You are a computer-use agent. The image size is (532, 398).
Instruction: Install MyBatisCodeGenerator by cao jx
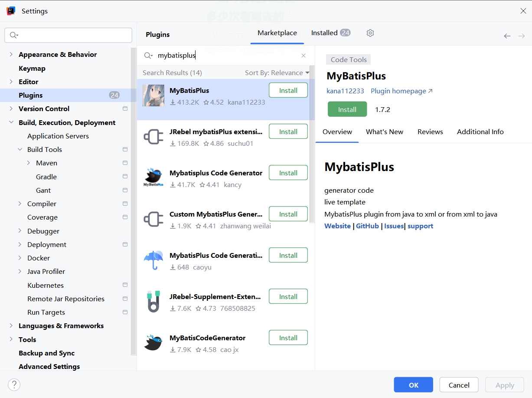click(288, 338)
